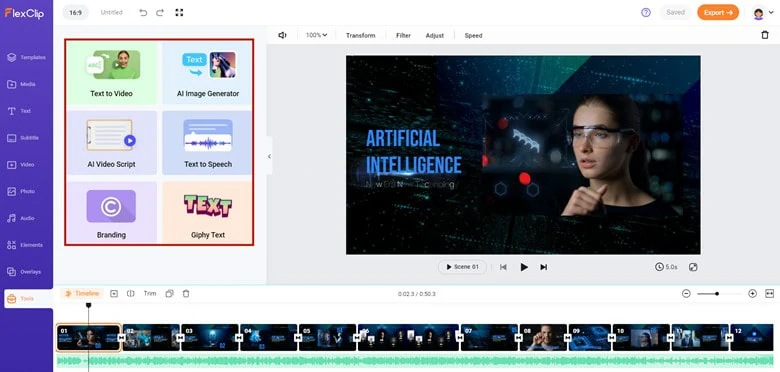Duplicate the selected scene
780x372 pixels.
(169, 293)
